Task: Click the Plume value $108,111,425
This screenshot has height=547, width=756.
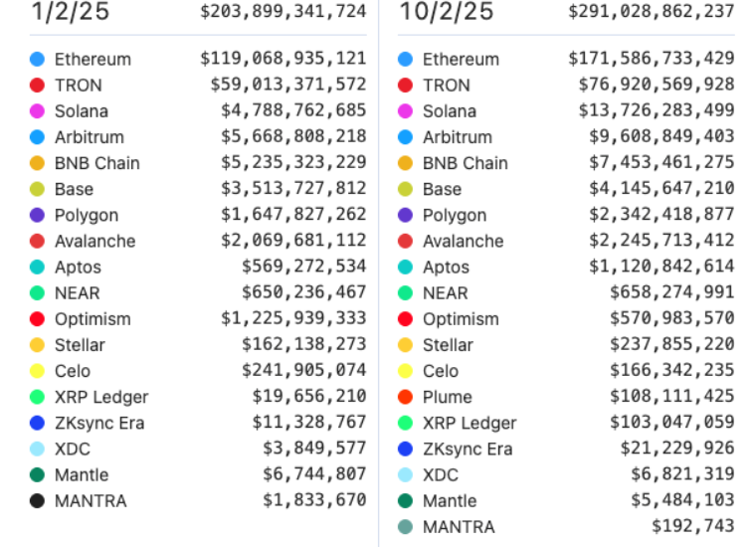Action: [x=672, y=397]
